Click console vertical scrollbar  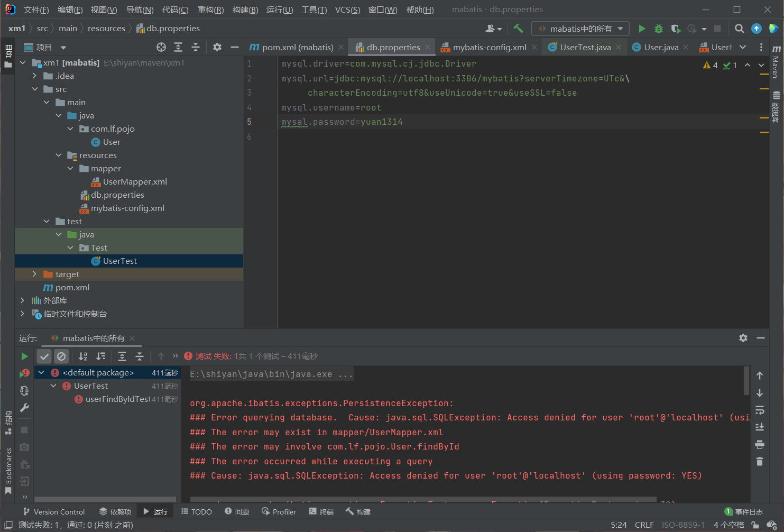pyautogui.click(x=746, y=381)
